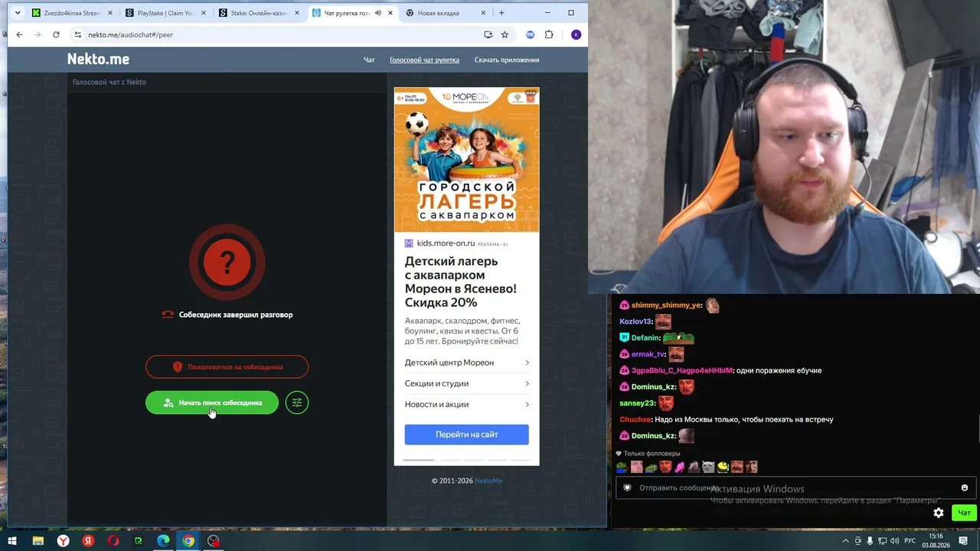Go to the Чат menu item

369,60
